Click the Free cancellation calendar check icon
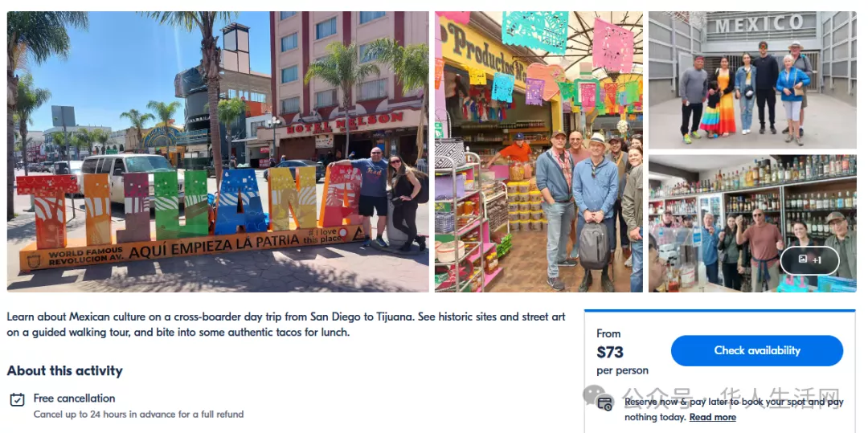The height and width of the screenshot is (433, 868). coord(17,399)
